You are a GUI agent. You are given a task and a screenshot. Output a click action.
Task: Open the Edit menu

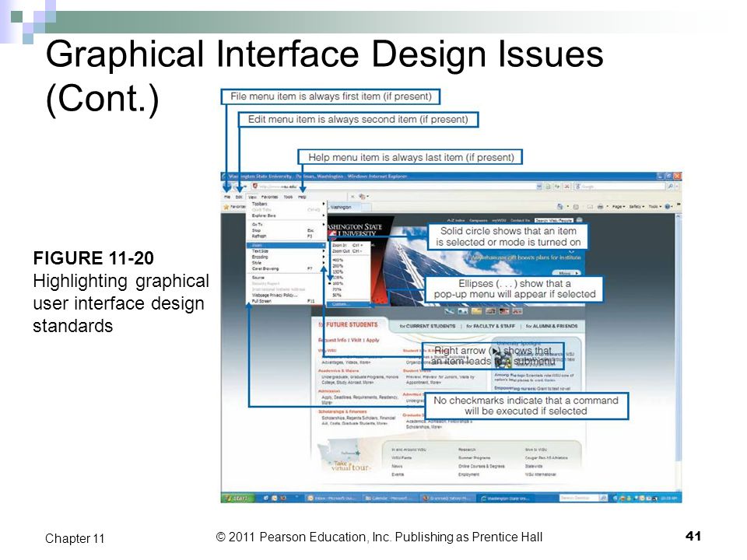click(x=239, y=197)
